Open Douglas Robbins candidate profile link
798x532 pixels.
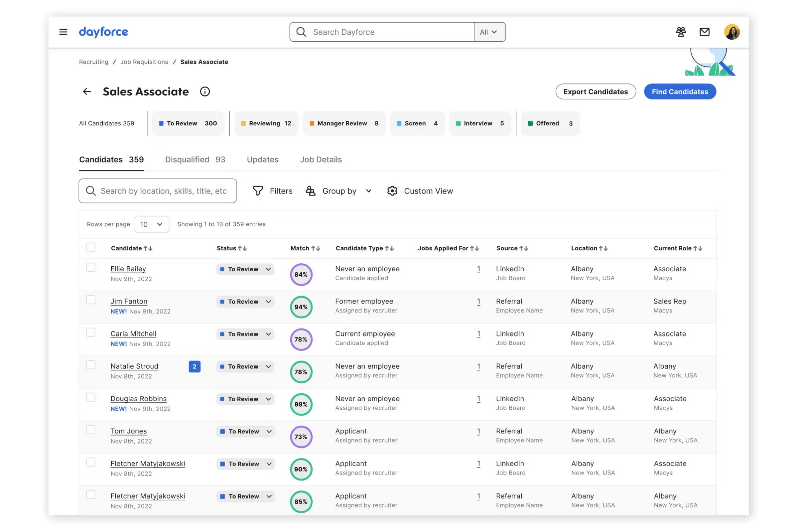click(x=138, y=399)
